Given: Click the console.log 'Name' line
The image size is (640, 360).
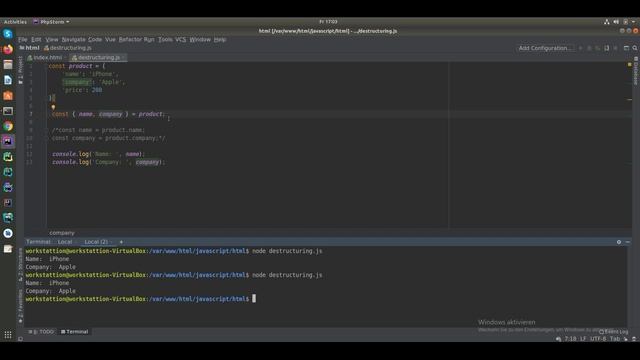Looking at the screenshot, I should pos(98,154).
